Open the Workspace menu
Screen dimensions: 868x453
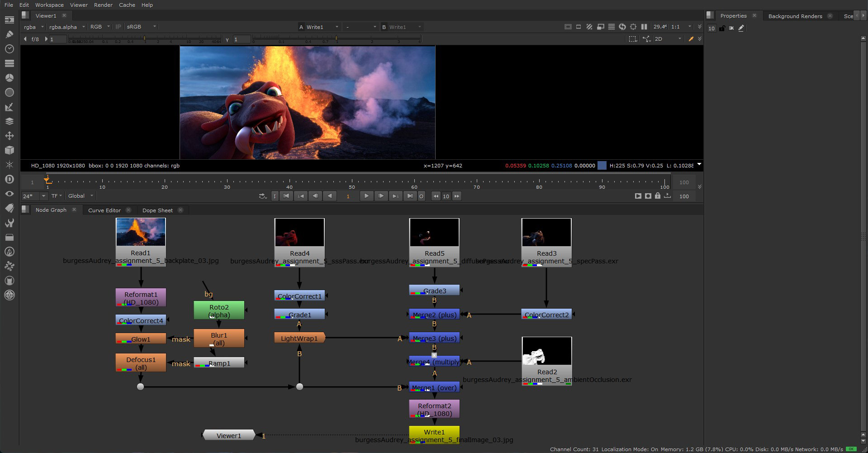49,5
